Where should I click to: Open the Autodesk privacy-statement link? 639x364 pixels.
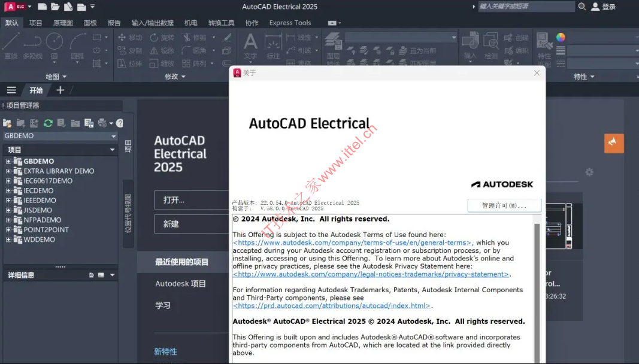coord(371,274)
